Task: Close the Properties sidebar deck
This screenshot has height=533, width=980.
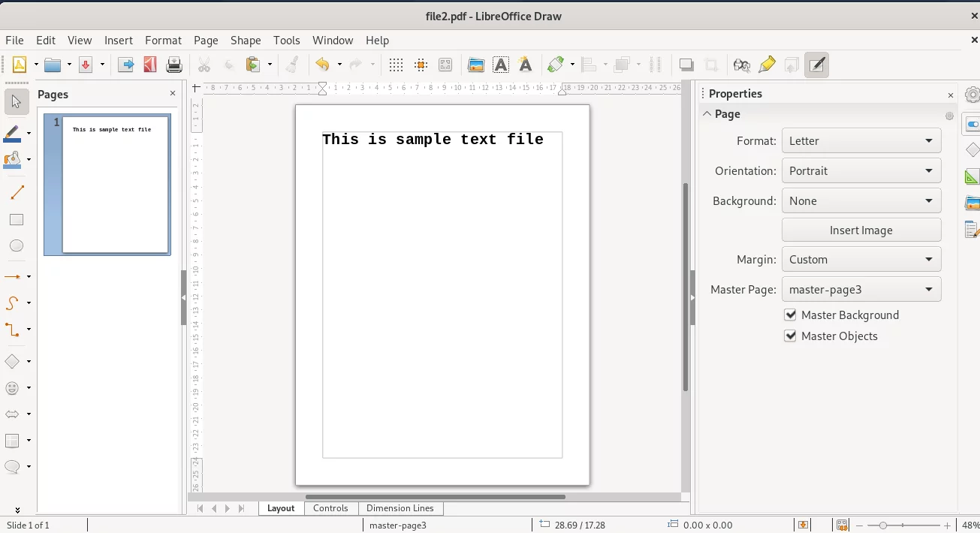Action: point(951,95)
